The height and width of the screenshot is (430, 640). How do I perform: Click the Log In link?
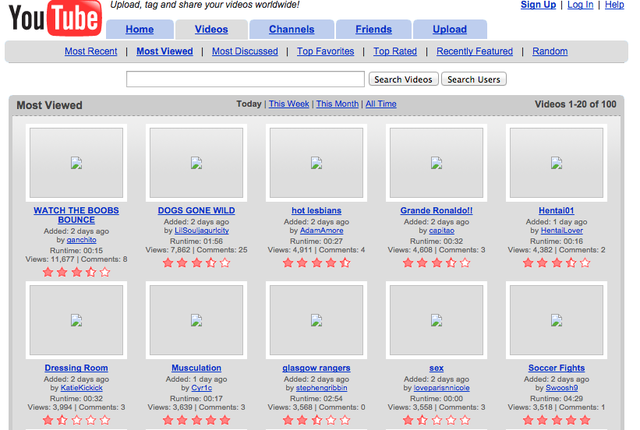(x=580, y=5)
